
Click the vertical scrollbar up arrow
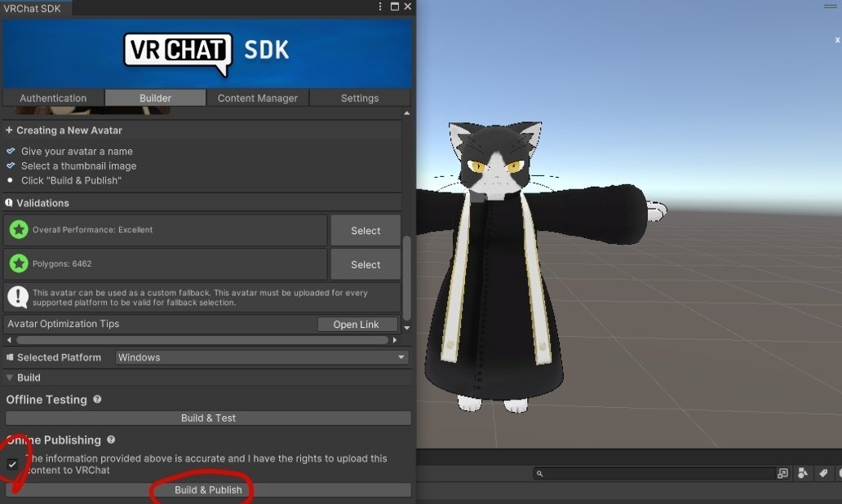pyautogui.click(x=407, y=113)
